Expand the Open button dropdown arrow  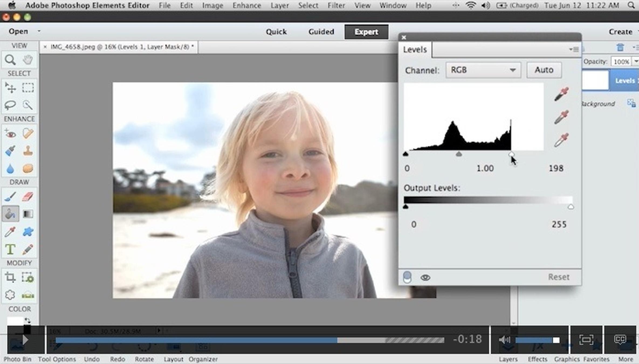(39, 31)
